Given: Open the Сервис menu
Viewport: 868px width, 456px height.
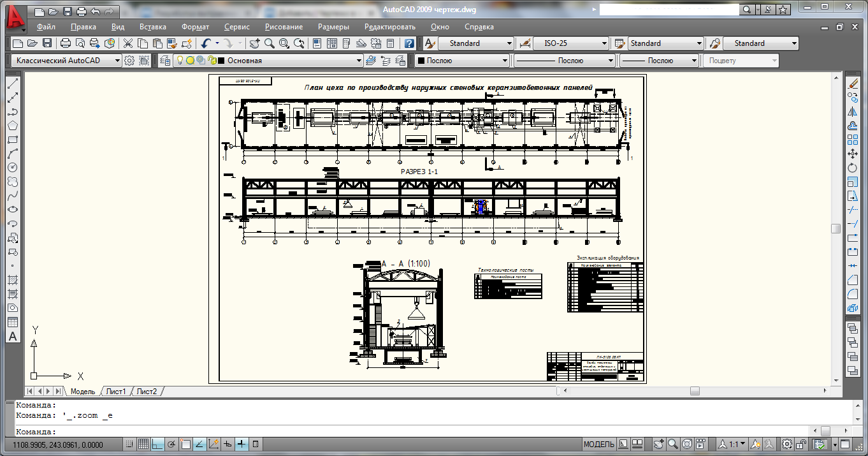Looking at the screenshot, I should [237, 27].
